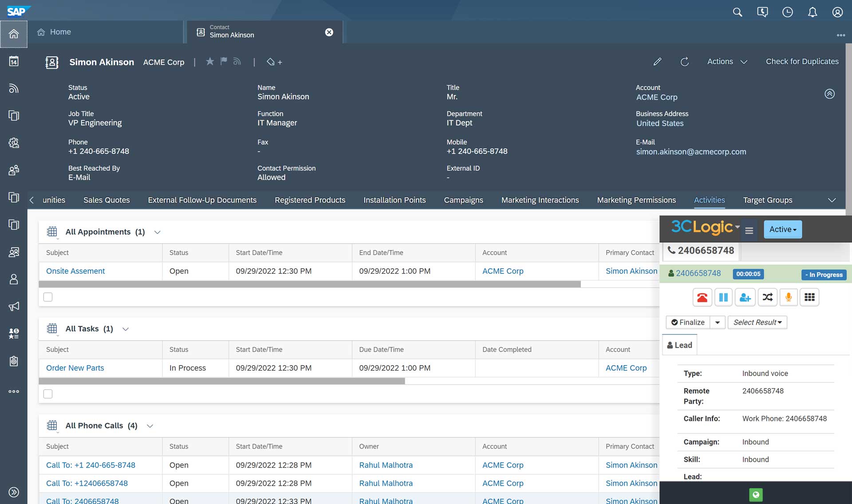
Task: Transfer the call with shuffle icon
Action: 767,297
